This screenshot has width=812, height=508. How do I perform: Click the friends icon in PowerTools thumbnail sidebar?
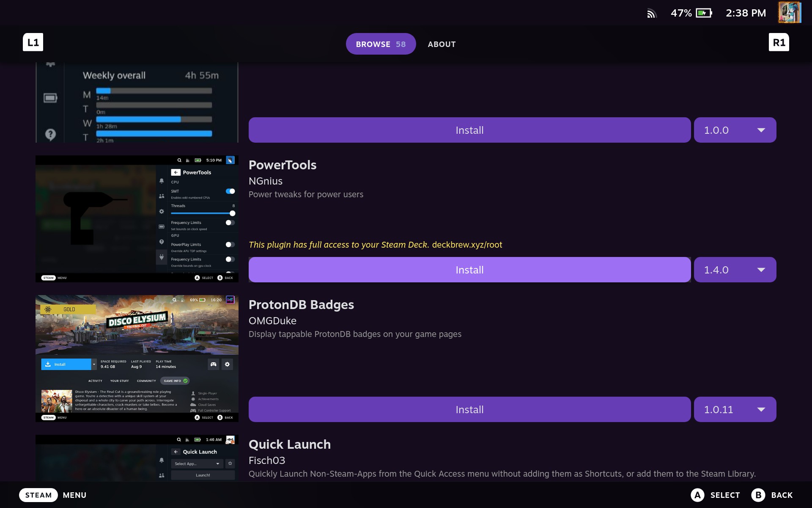click(162, 196)
